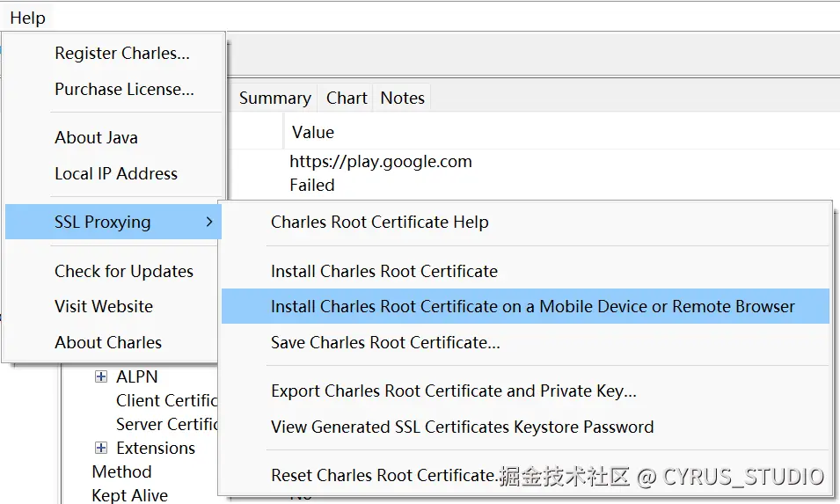The image size is (840, 504).
Task: Select the Server Certificates row
Action: click(x=166, y=424)
